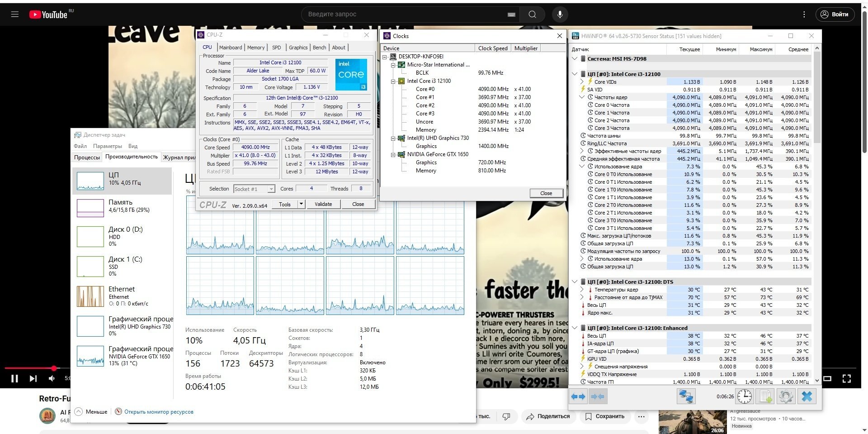
Task: Collapse NVIDIA GeForce GTX 1650 node in Clocks
Action: tap(393, 154)
